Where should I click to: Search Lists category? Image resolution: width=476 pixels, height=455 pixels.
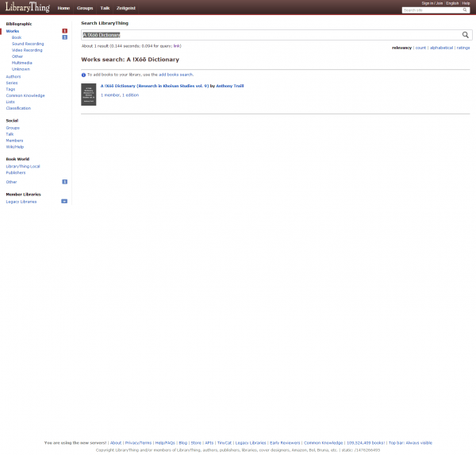[10, 102]
